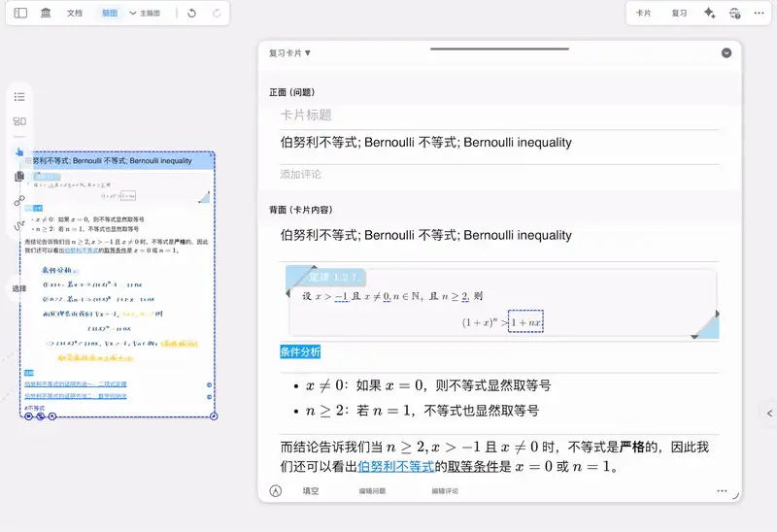The height and width of the screenshot is (532, 777).
Task: Click the AI sparkle icon
Action: pos(710,14)
